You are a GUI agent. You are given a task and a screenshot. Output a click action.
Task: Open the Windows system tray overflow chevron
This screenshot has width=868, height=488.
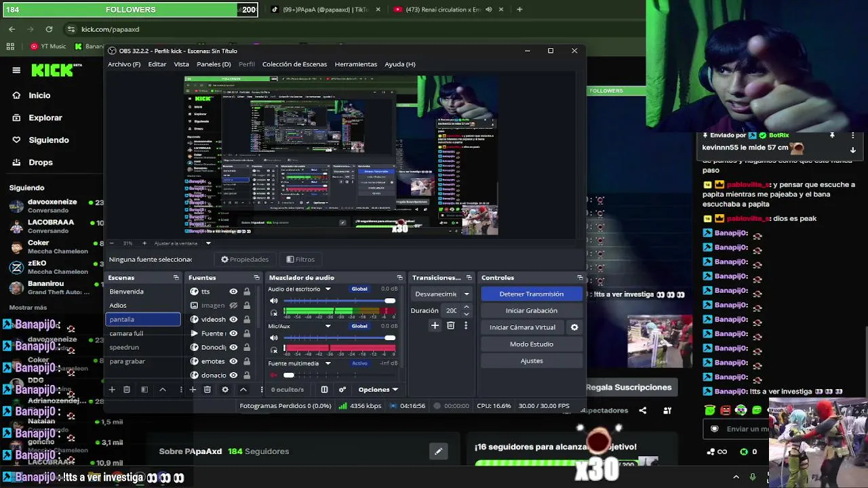[x=736, y=477]
